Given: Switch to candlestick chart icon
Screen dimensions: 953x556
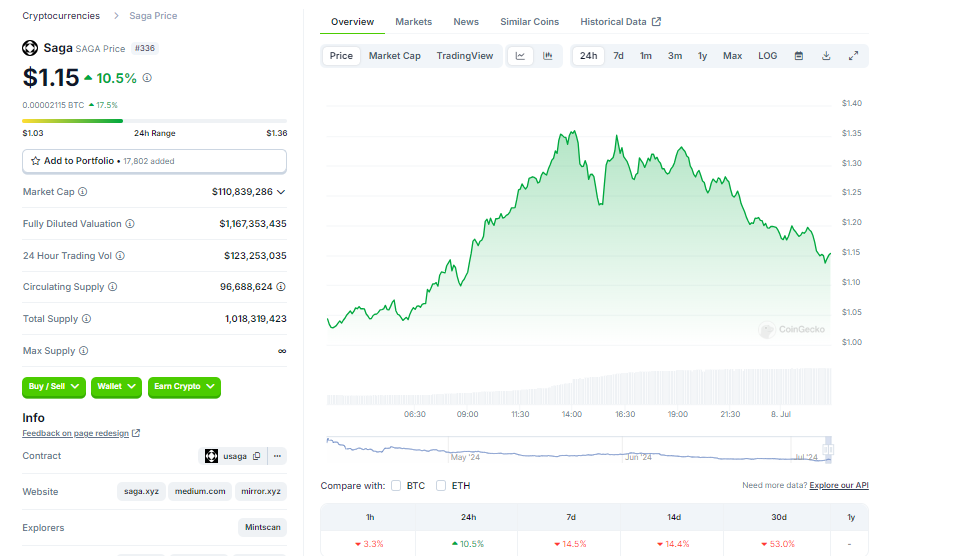Looking at the screenshot, I should [548, 56].
